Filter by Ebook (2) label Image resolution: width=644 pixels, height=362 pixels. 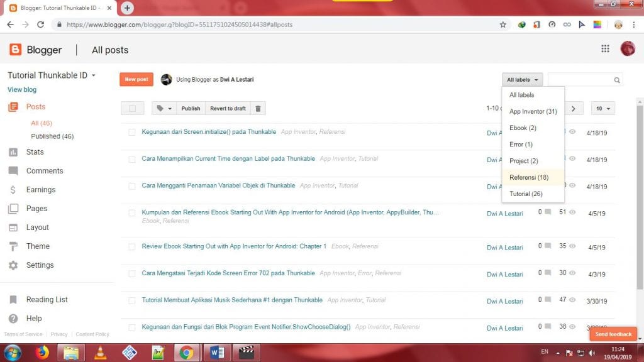(x=533, y=128)
